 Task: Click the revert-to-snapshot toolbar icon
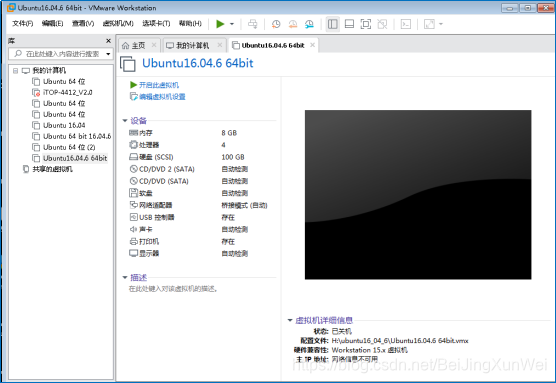[x=293, y=24]
